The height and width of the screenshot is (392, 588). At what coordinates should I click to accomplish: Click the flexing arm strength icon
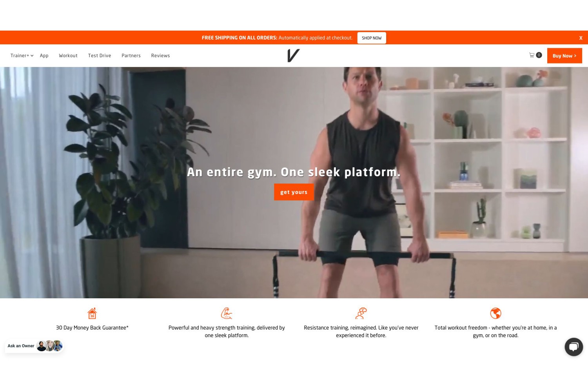tap(227, 313)
